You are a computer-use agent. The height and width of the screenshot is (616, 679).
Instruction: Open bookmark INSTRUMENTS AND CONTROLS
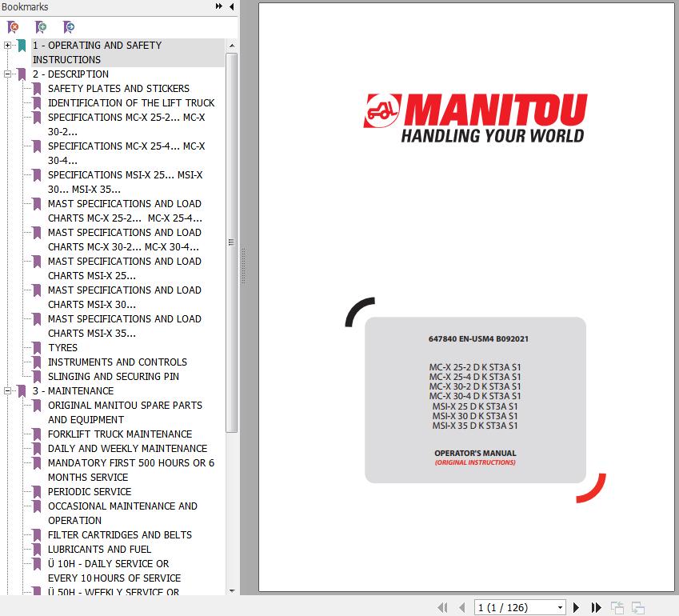(x=118, y=362)
